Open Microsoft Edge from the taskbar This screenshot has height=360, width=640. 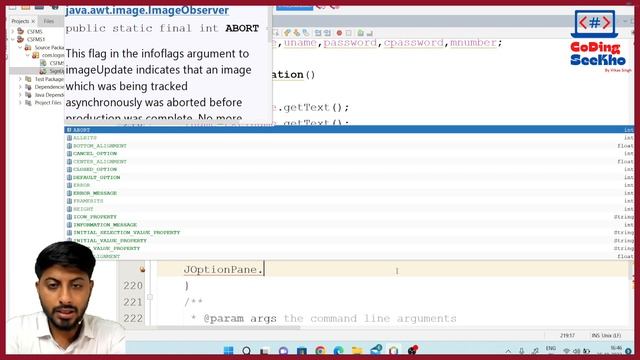coord(338,350)
